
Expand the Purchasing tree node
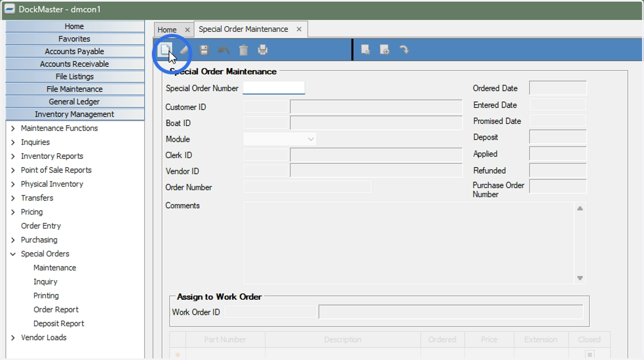point(13,240)
